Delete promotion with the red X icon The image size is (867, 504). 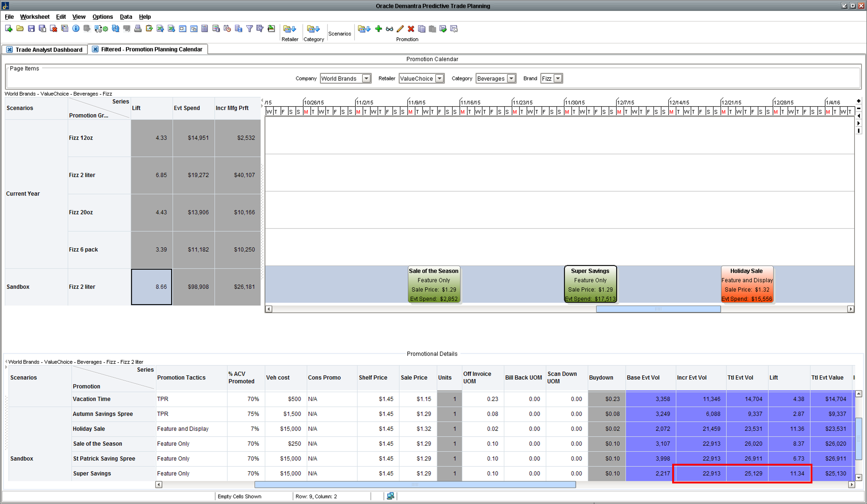point(411,29)
